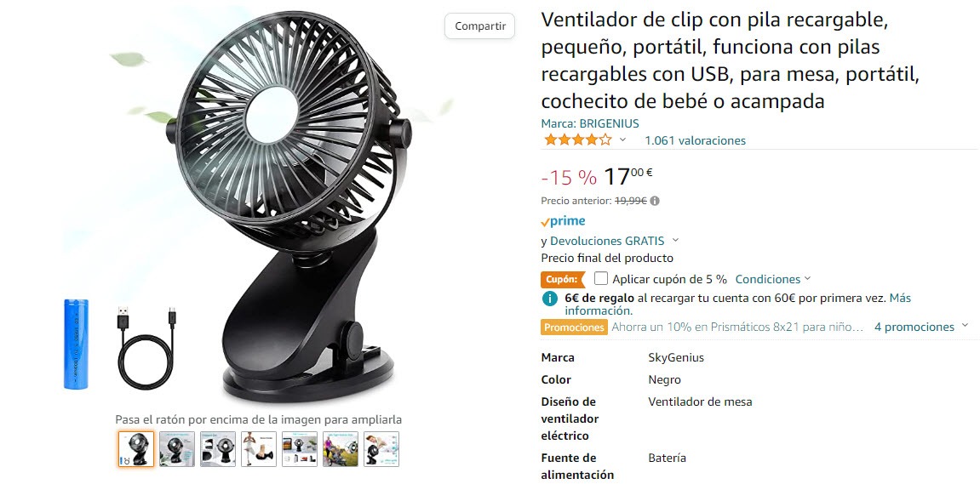The height and width of the screenshot is (484, 980).
Task: Expand the star rating dropdown arrow
Action: pyautogui.click(x=622, y=140)
